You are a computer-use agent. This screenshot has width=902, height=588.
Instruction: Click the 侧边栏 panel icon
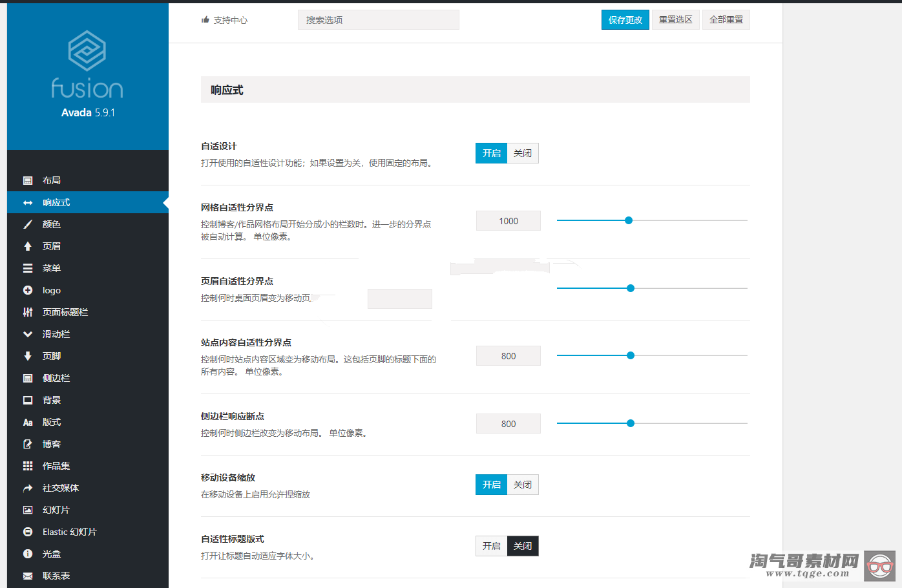(x=28, y=378)
